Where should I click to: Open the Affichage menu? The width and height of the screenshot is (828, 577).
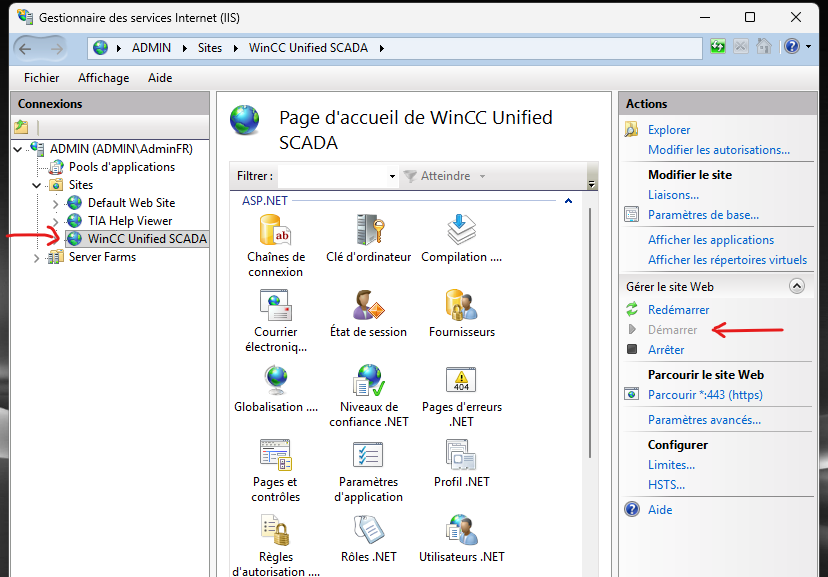coord(104,78)
